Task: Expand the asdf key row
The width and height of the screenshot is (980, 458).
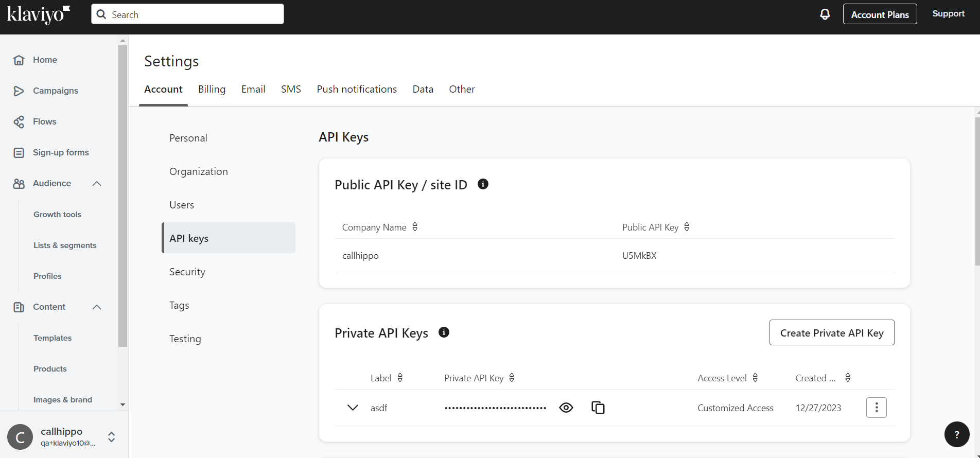Action: tap(353, 408)
